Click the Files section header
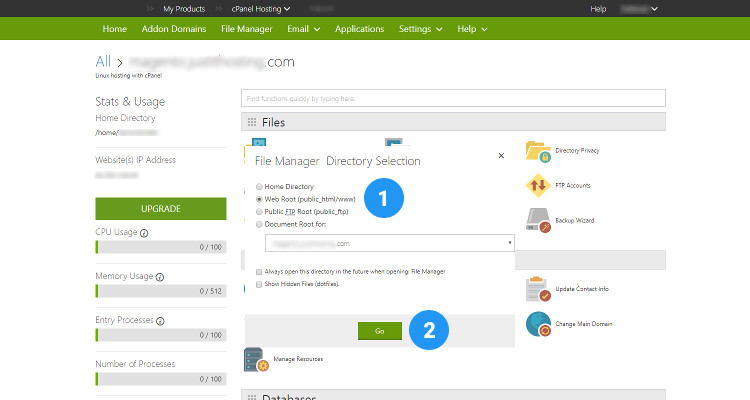This screenshot has width=750, height=400. [453, 122]
